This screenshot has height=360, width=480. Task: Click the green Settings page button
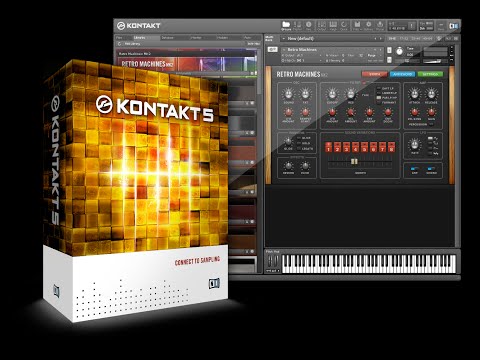click(430, 74)
